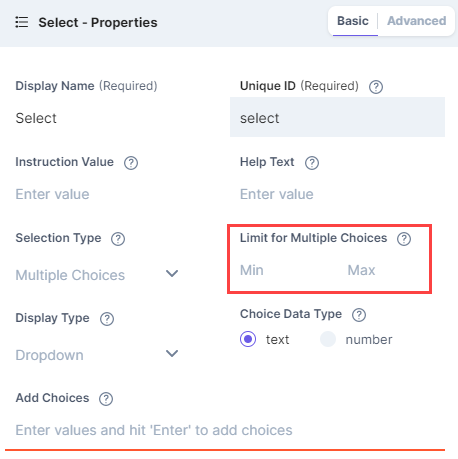Show the Help Text info icon

(312, 163)
